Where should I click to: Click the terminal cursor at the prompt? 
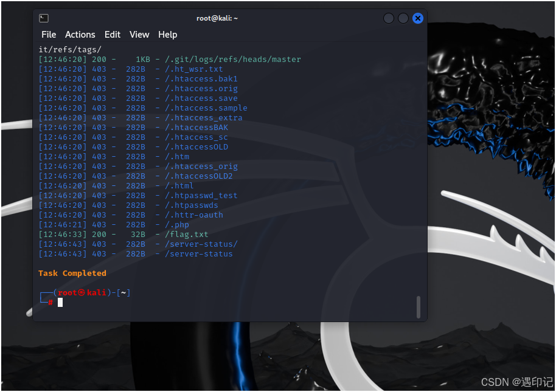pos(60,303)
